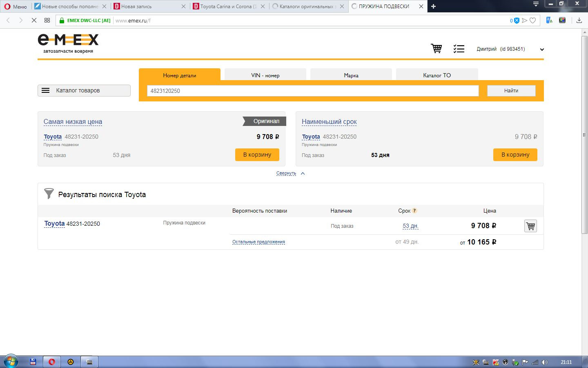Close the 'Новая запись' tab
This screenshot has height=368, width=588.
pos(183,7)
